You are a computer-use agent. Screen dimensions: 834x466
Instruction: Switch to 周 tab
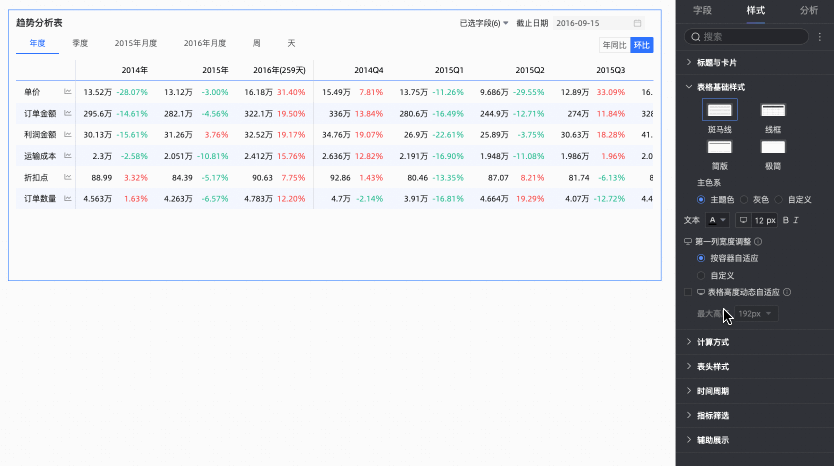coord(256,43)
